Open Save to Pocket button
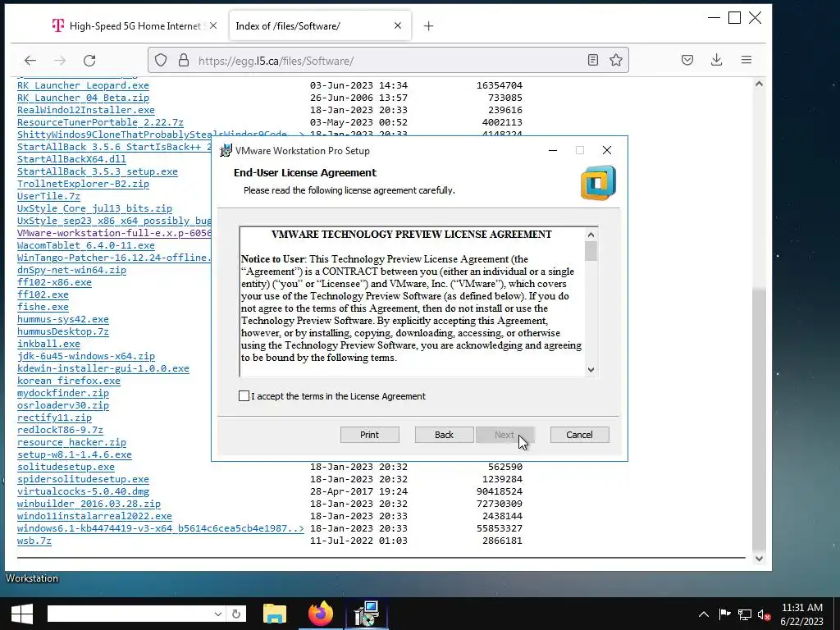This screenshot has width=840, height=630. [x=687, y=60]
